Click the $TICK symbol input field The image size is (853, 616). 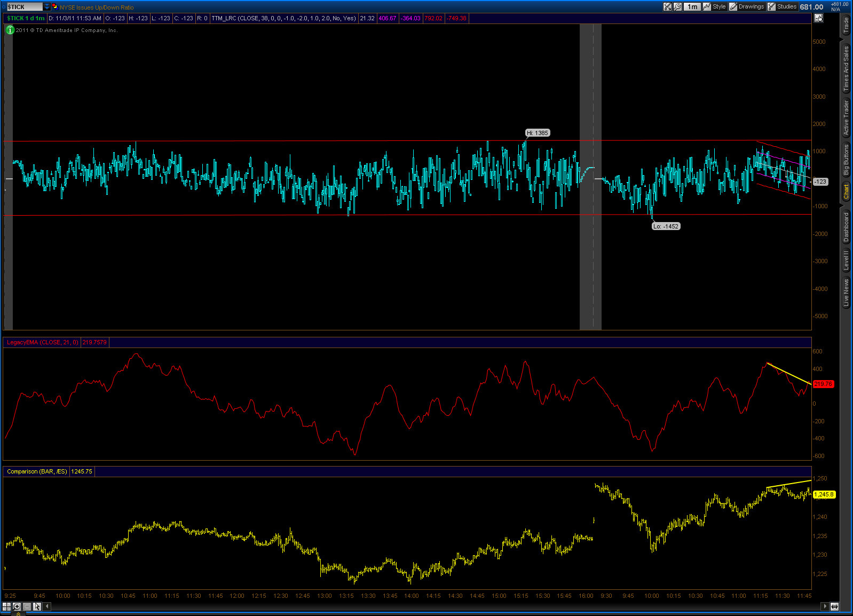pyautogui.click(x=24, y=7)
